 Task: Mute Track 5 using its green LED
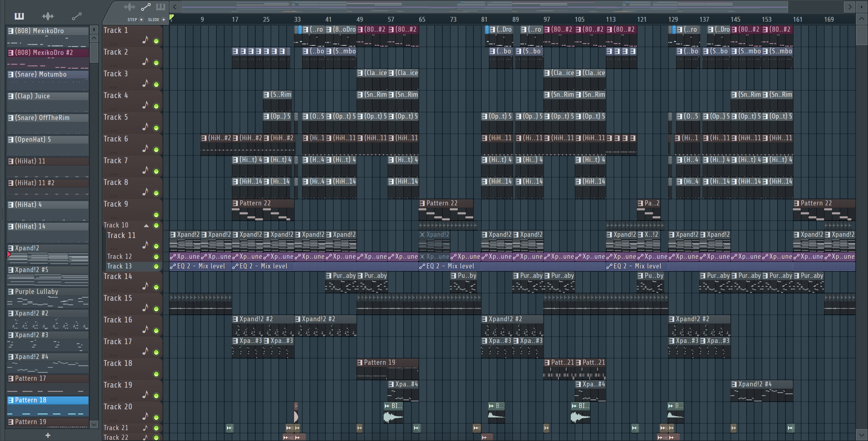(156, 128)
